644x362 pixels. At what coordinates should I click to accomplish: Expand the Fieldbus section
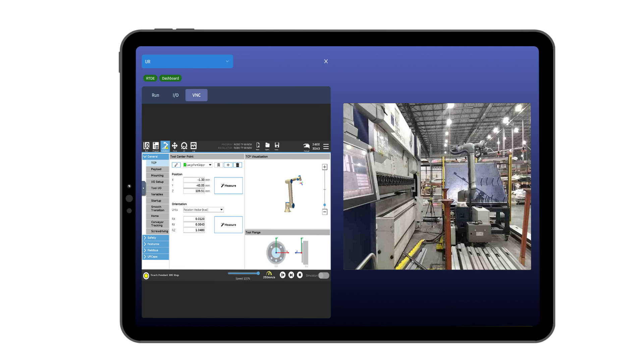pyautogui.click(x=156, y=250)
